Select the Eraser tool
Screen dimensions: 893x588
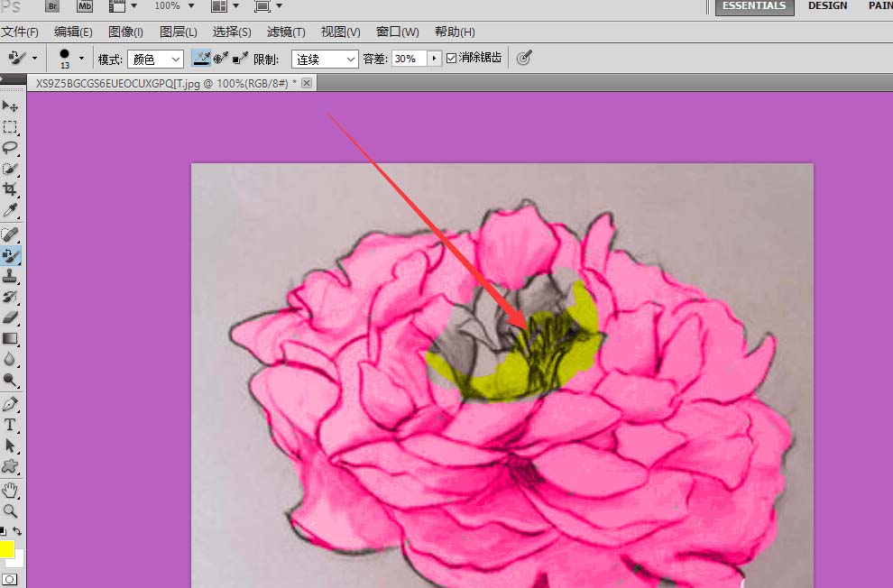tap(10, 317)
